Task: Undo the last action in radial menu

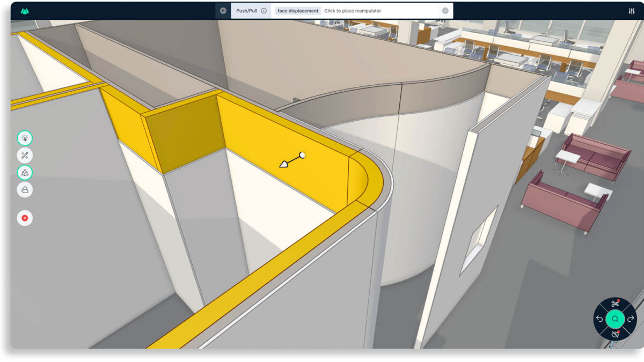Action: (x=599, y=319)
